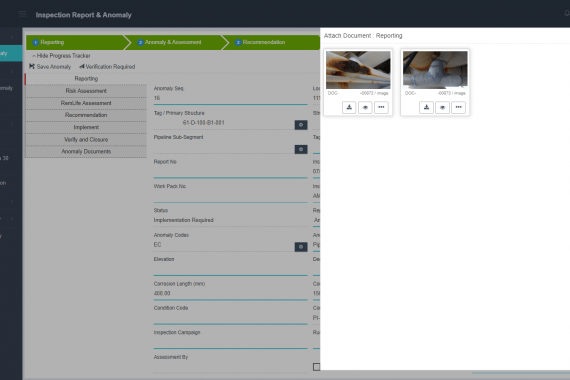Screen dimensions: 570x380
Task: Click the Condition Code field
Action: [230, 318]
